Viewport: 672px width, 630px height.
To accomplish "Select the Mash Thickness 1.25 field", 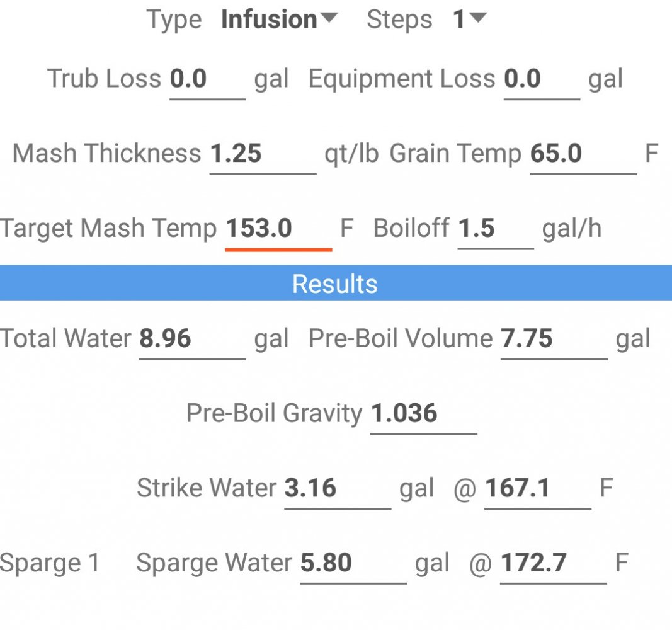I will (262, 154).
